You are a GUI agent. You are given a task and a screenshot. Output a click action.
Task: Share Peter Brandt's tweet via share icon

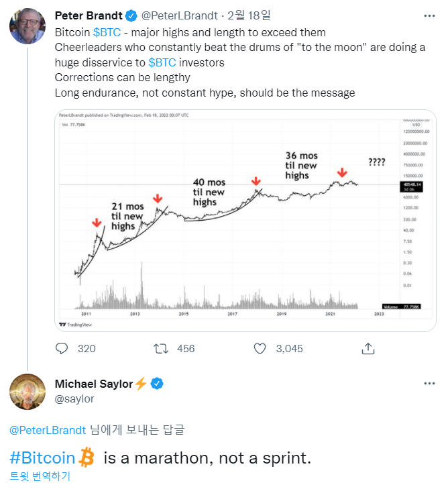tap(368, 348)
